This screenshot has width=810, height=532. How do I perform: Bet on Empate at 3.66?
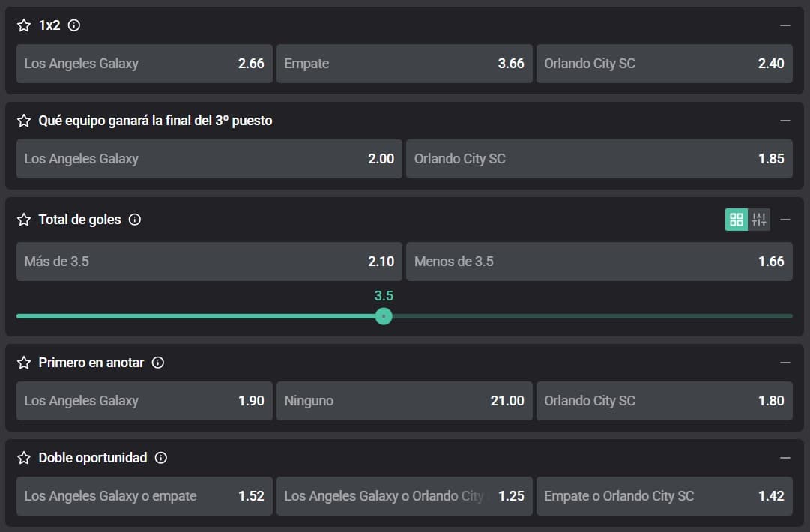404,64
